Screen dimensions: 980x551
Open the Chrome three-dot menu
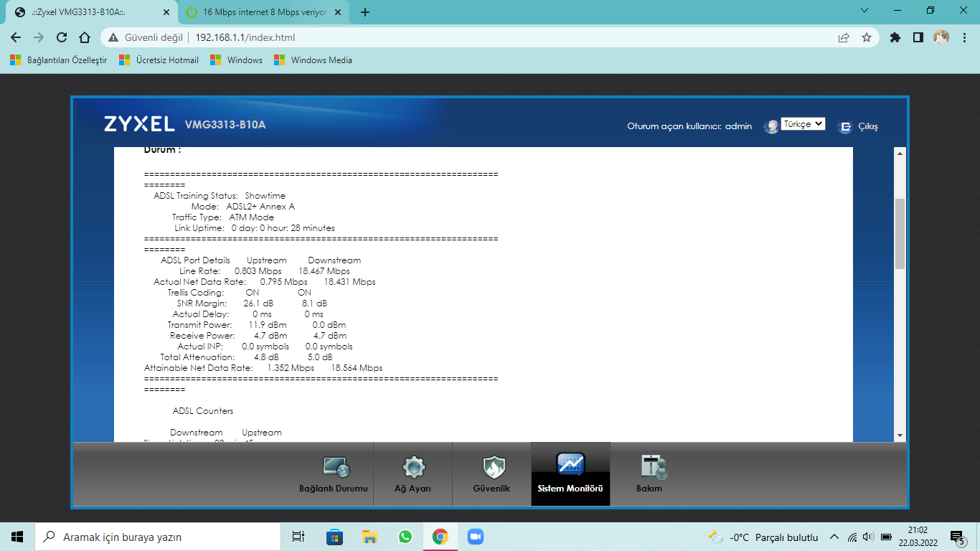point(963,37)
